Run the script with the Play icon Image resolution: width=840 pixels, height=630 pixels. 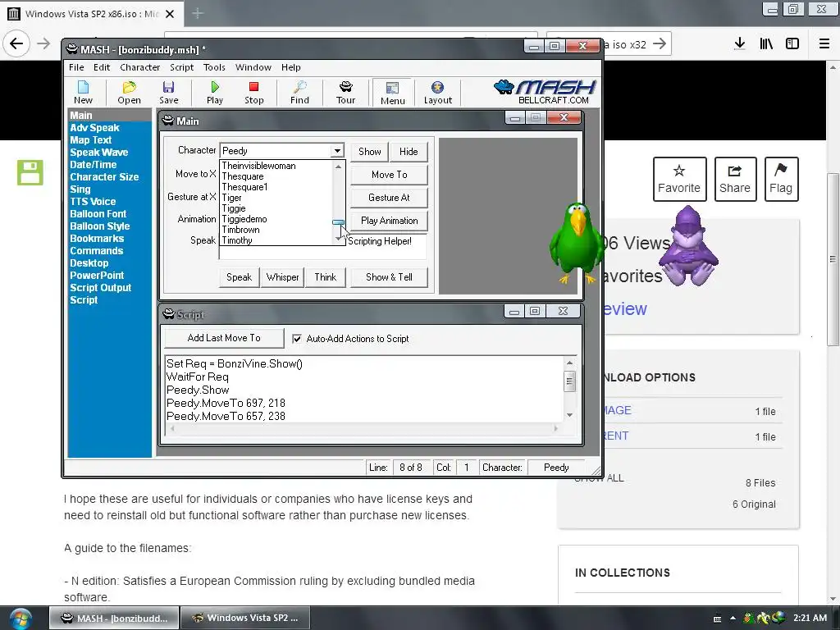coord(215,92)
